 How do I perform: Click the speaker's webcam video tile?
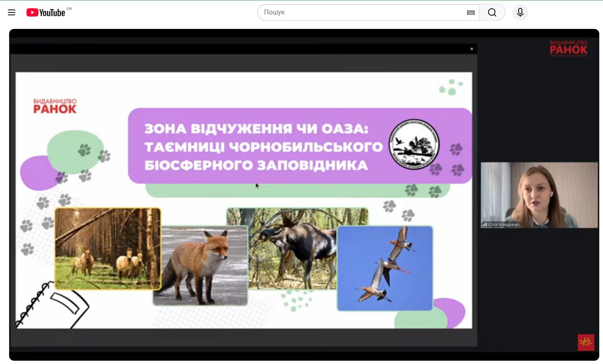[x=539, y=194]
